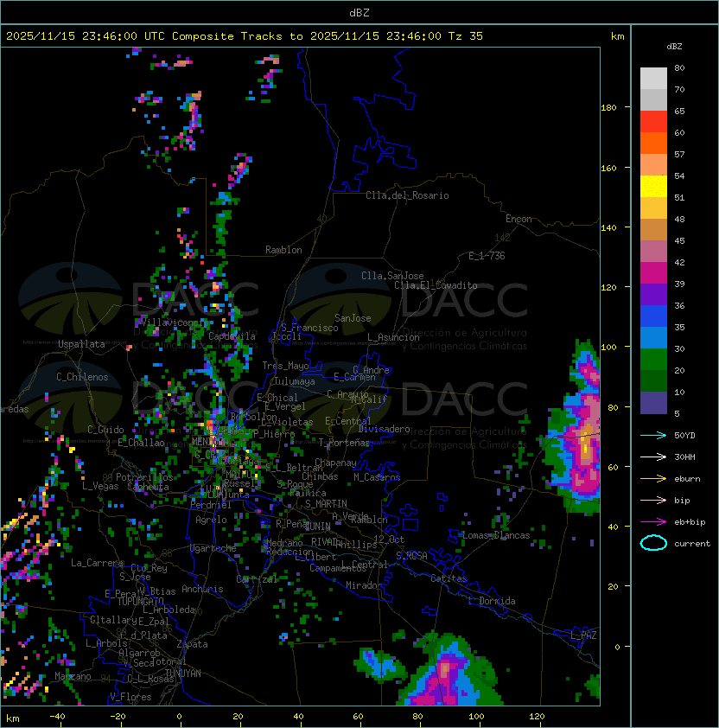Click the 'Divisadero' map label
Viewport: 719px width, 728px height.
point(385,429)
